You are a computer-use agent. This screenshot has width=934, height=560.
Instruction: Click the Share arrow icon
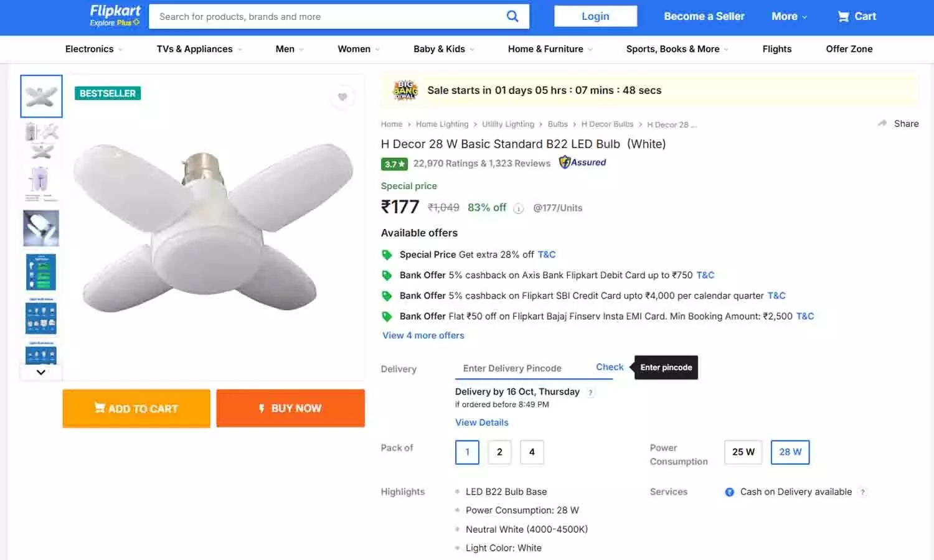coord(882,123)
